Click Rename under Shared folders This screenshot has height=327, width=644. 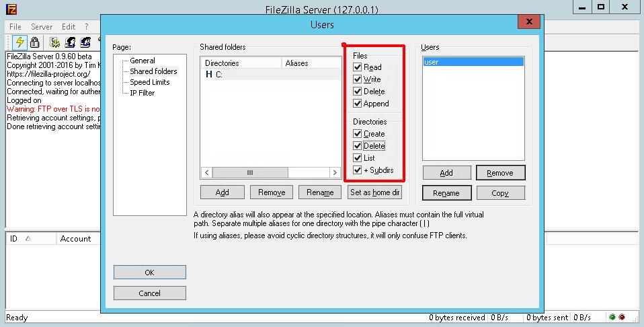click(x=320, y=192)
